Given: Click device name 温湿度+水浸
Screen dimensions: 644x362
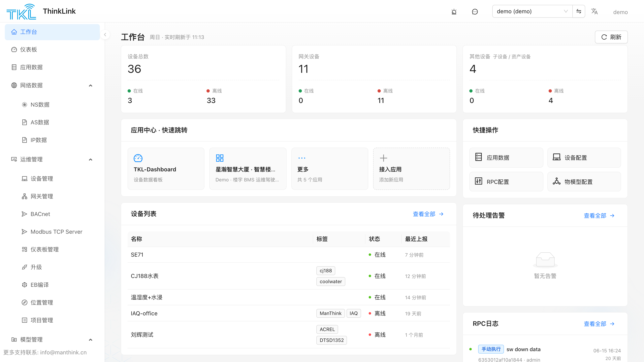Looking at the screenshot, I should click(147, 297).
